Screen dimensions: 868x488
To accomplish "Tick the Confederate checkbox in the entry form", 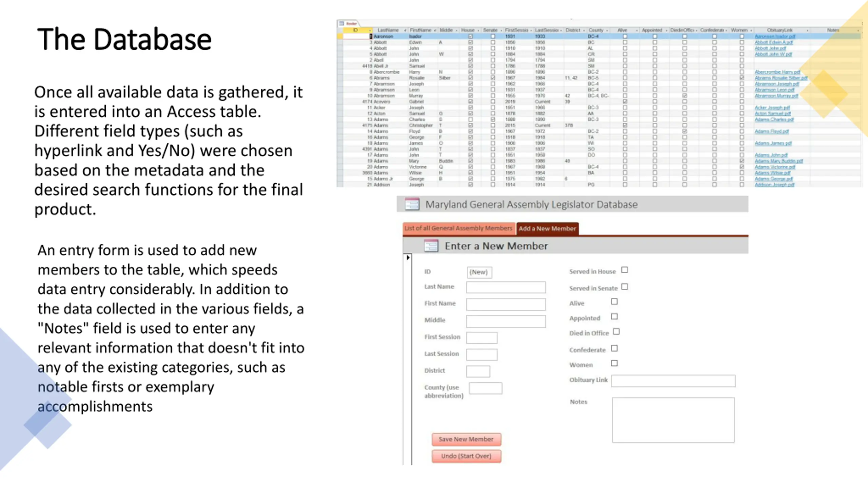I will click(x=614, y=348).
